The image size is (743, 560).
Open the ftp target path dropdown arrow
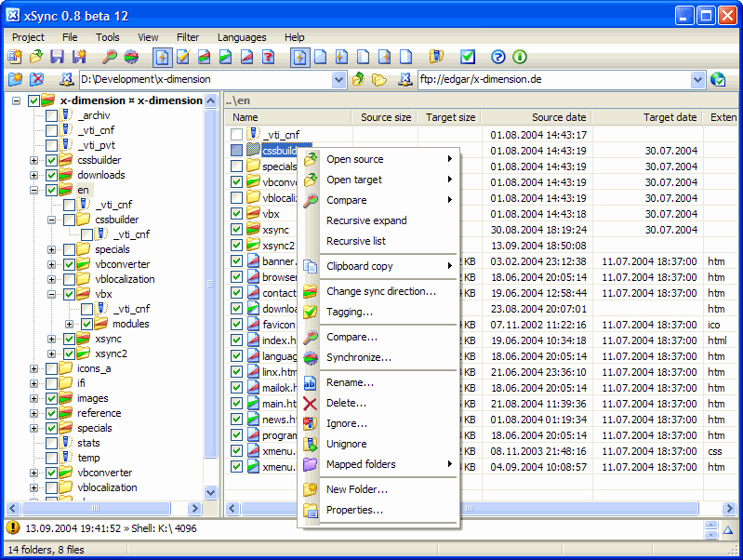click(x=697, y=79)
